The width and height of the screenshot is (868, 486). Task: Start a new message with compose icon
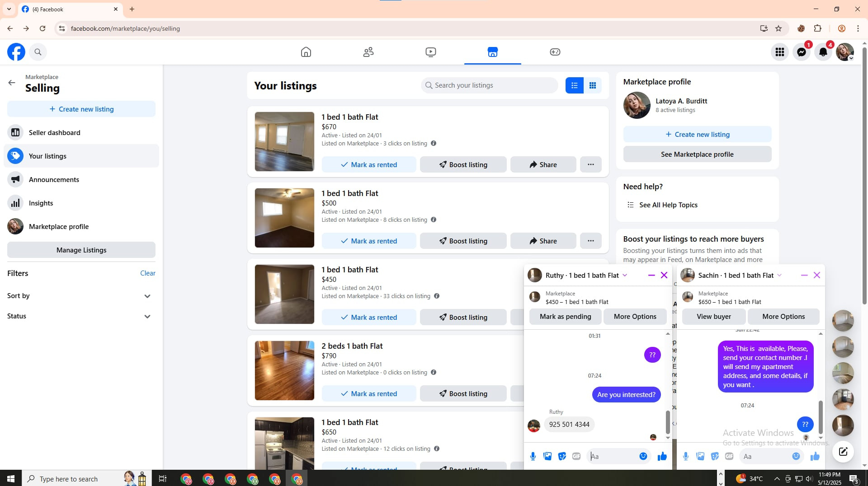(x=843, y=452)
